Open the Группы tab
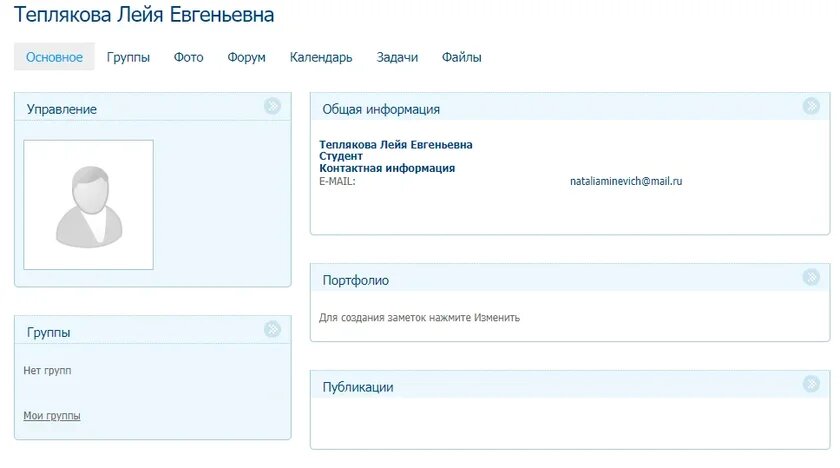The image size is (840, 468). coord(128,57)
